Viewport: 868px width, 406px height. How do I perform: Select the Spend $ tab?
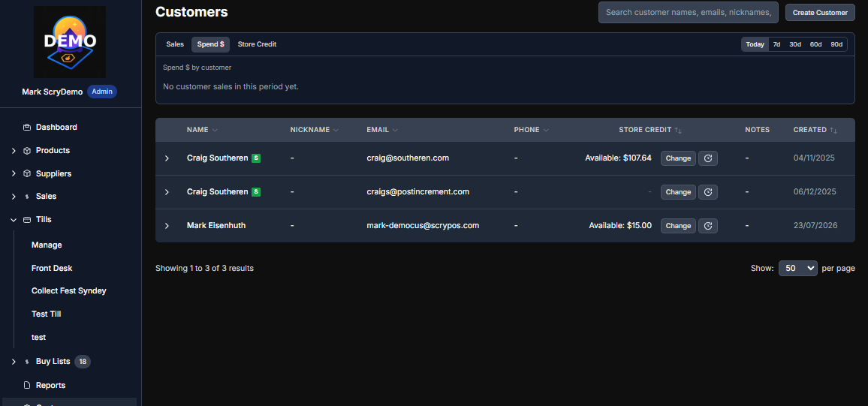click(210, 44)
